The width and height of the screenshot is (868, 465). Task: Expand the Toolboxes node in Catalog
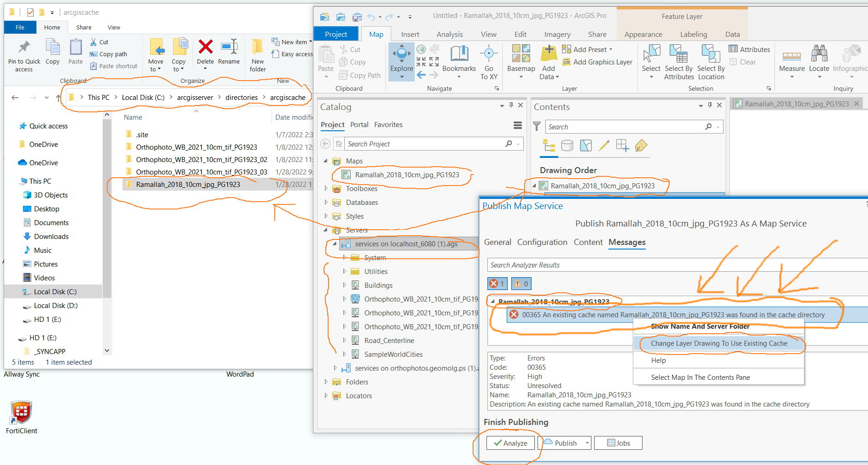pos(326,188)
